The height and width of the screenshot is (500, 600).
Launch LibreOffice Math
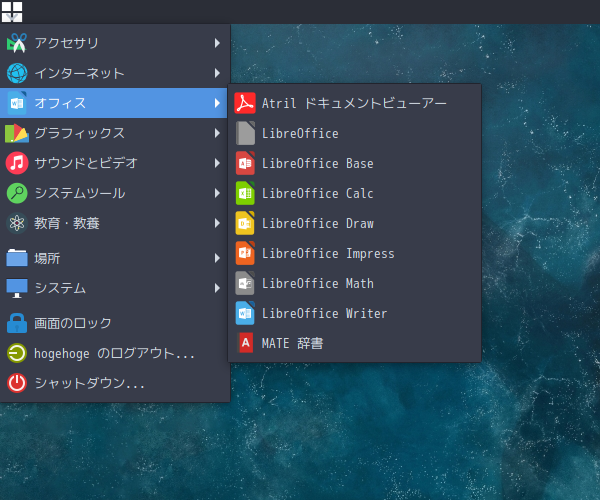pos(354,283)
